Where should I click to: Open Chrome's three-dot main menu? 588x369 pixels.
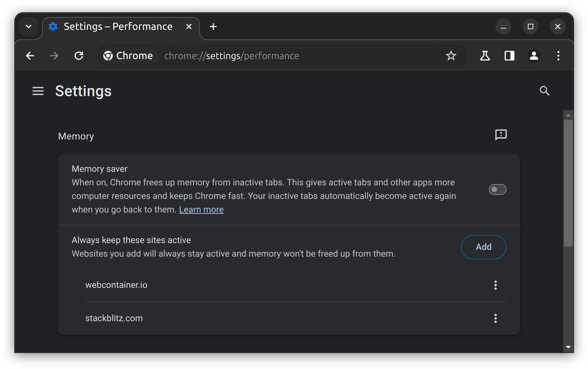pyautogui.click(x=558, y=56)
